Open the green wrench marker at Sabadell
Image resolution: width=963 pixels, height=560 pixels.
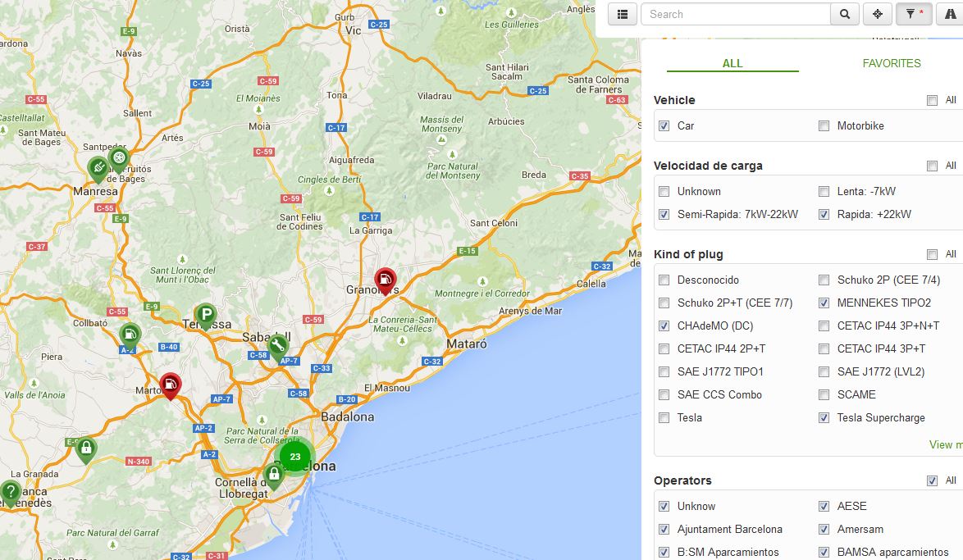tap(277, 347)
